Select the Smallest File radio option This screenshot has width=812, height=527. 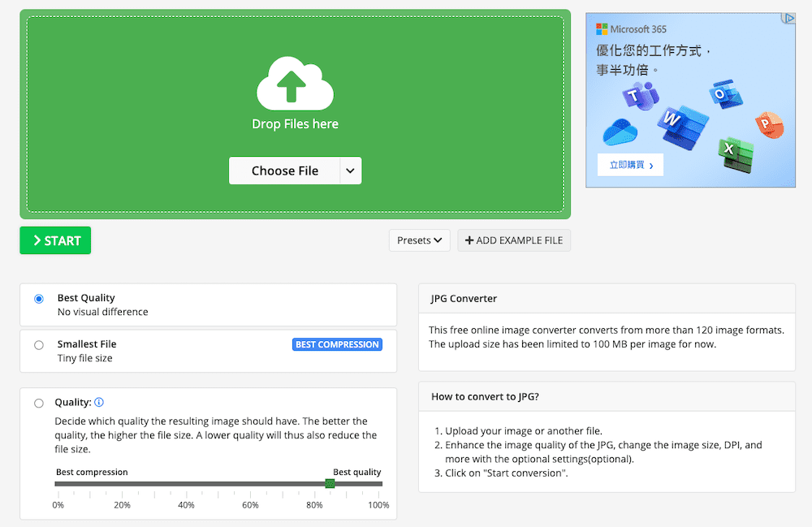(x=39, y=345)
